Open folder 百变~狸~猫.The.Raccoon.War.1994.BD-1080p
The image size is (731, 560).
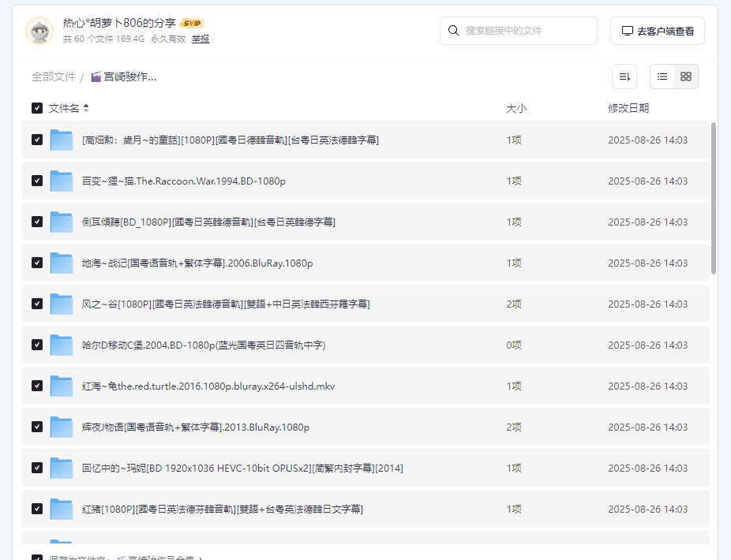click(184, 181)
